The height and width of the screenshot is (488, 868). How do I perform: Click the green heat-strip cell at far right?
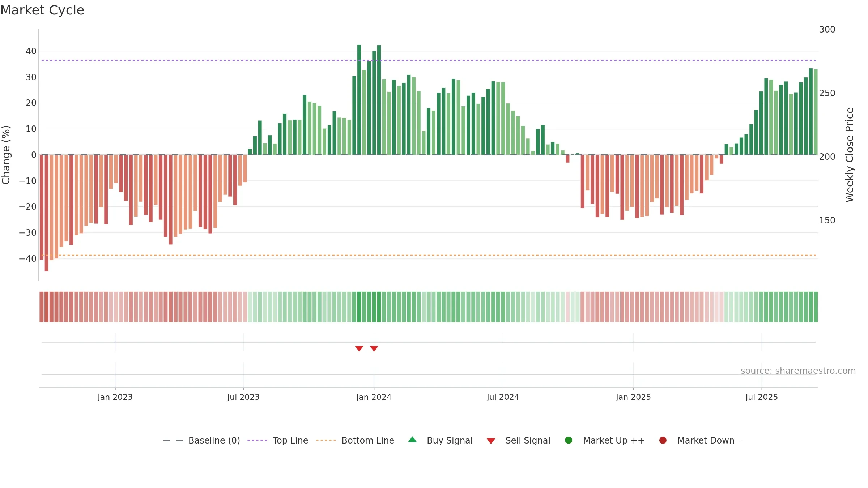click(x=816, y=307)
